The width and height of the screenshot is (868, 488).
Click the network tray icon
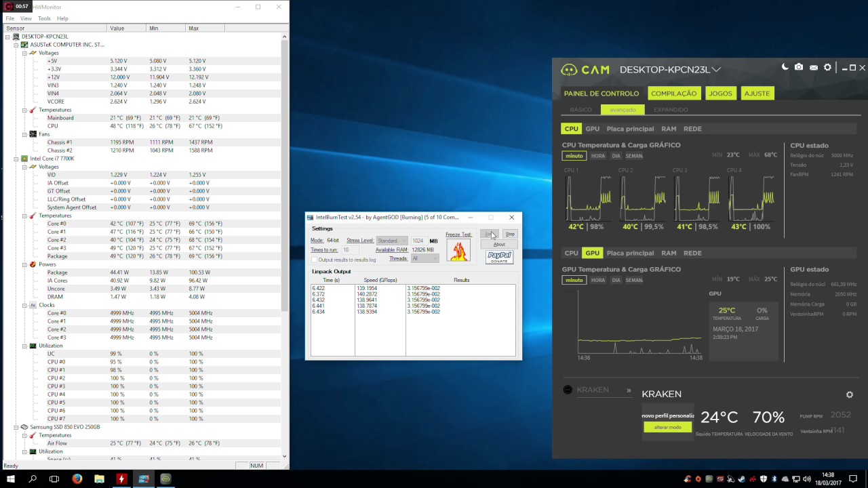(x=796, y=479)
